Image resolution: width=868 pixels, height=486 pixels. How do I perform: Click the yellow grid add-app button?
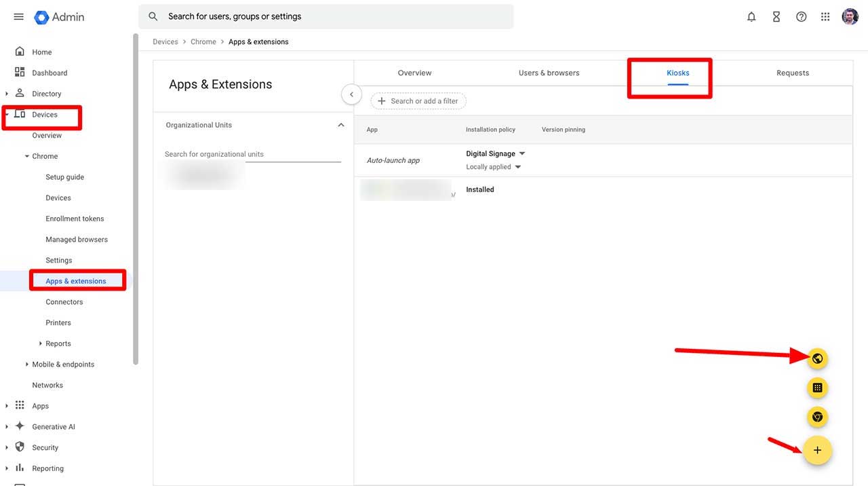click(817, 388)
